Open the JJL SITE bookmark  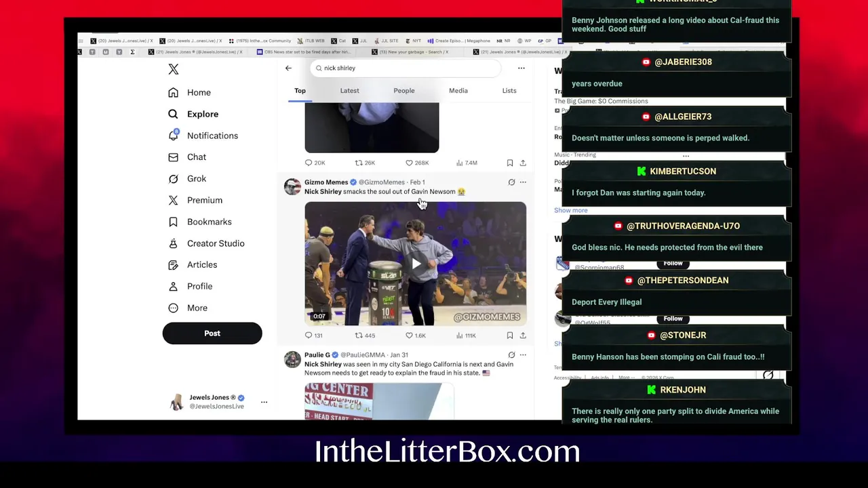(385, 41)
